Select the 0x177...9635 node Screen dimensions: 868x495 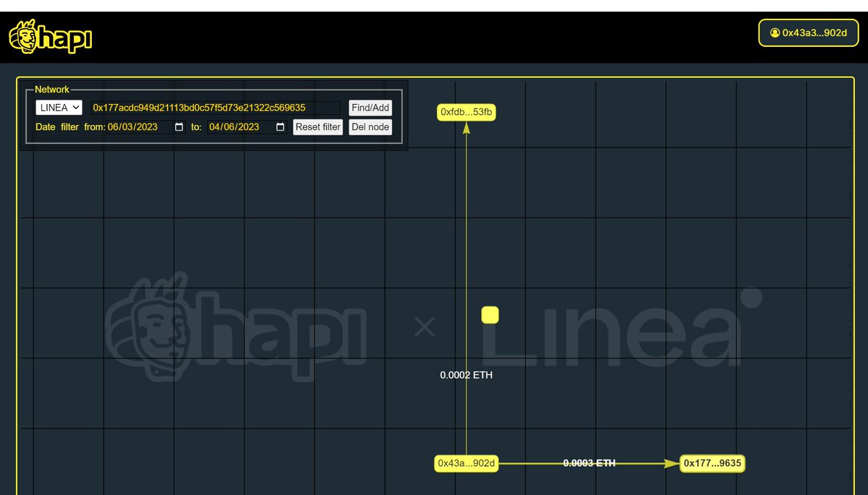coord(712,463)
